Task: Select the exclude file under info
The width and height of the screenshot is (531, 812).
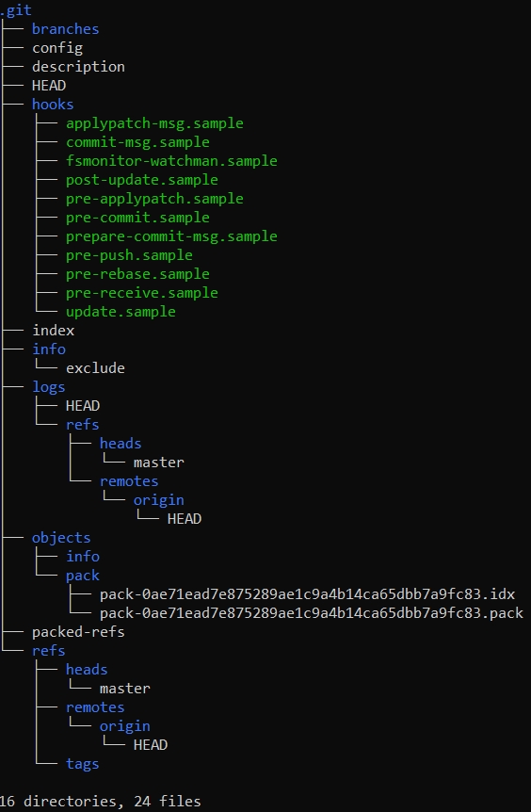Action: (x=95, y=368)
